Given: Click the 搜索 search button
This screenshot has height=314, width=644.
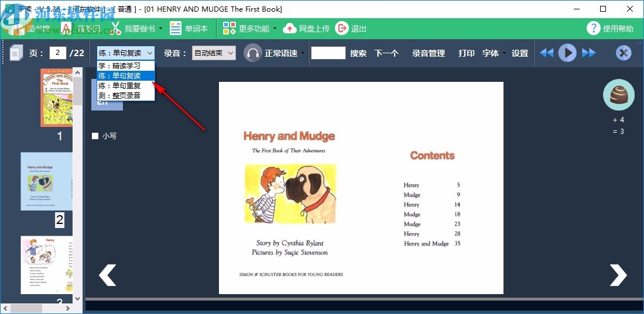Looking at the screenshot, I should (358, 53).
